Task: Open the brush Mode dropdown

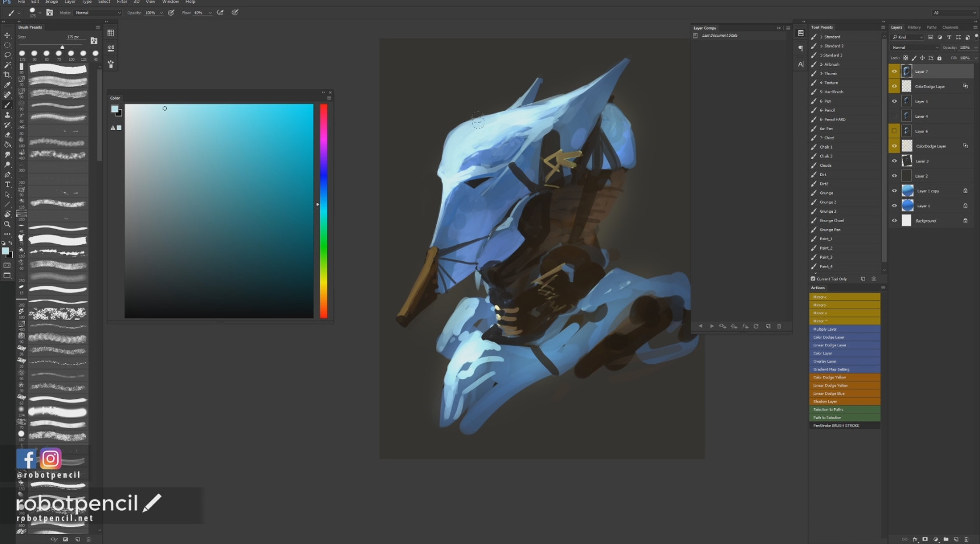Action: pos(98,12)
